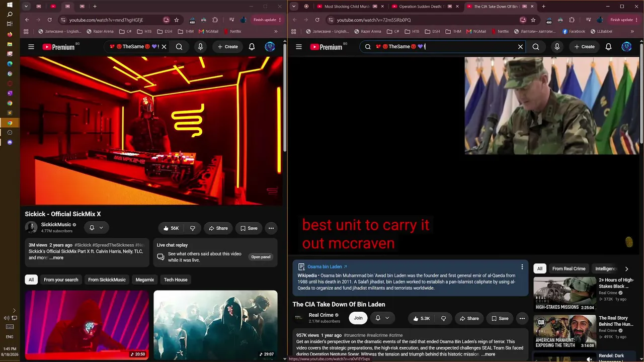Open options for the Wikipedia info panel
Screen dimensions: 644x362
pos(522,267)
